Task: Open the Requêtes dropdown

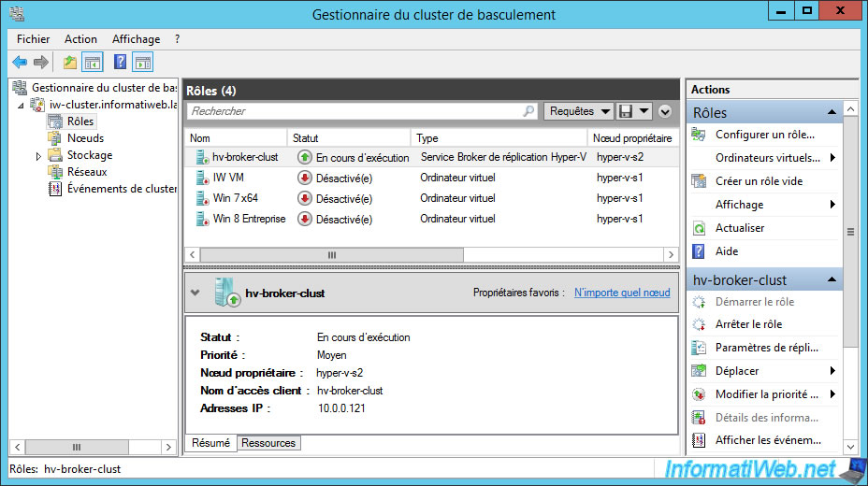Action: pyautogui.click(x=578, y=111)
